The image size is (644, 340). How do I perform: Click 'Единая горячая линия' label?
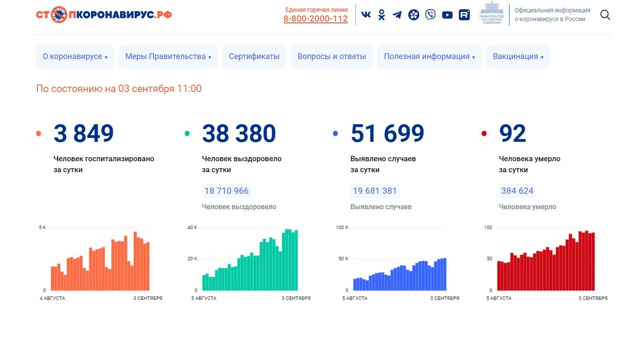point(317,10)
